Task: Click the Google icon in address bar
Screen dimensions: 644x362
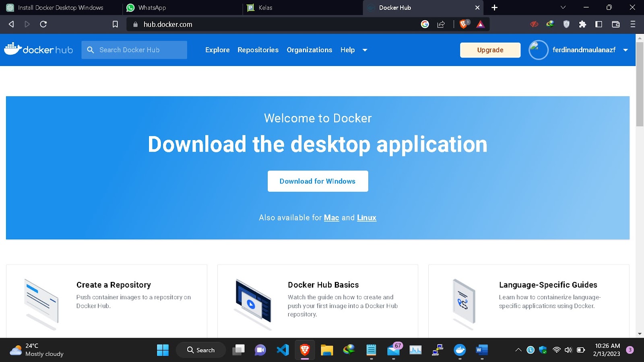Action: (425, 24)
